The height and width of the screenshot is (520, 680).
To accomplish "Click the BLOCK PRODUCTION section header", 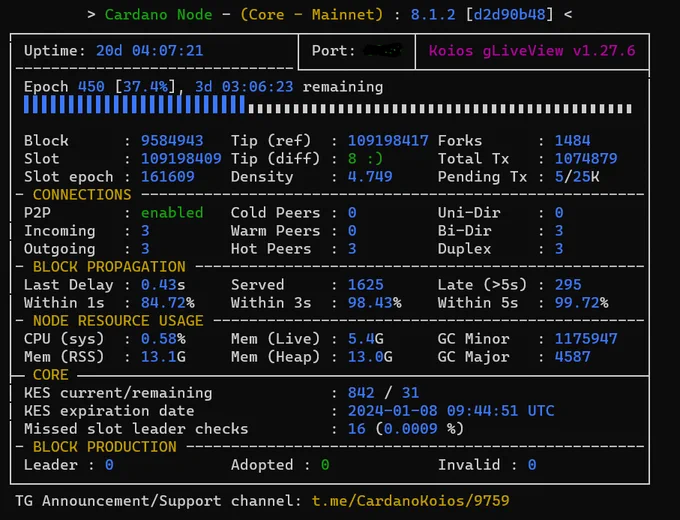I will click(x=105, y=447).
